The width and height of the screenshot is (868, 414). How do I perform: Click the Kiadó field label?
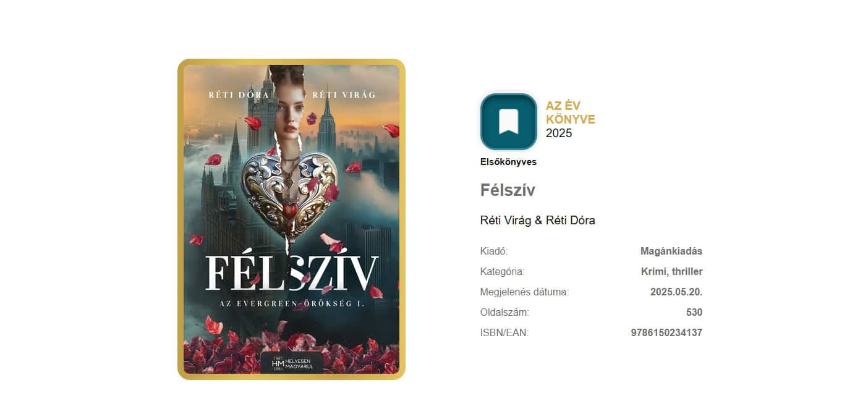tap(494, 251)
